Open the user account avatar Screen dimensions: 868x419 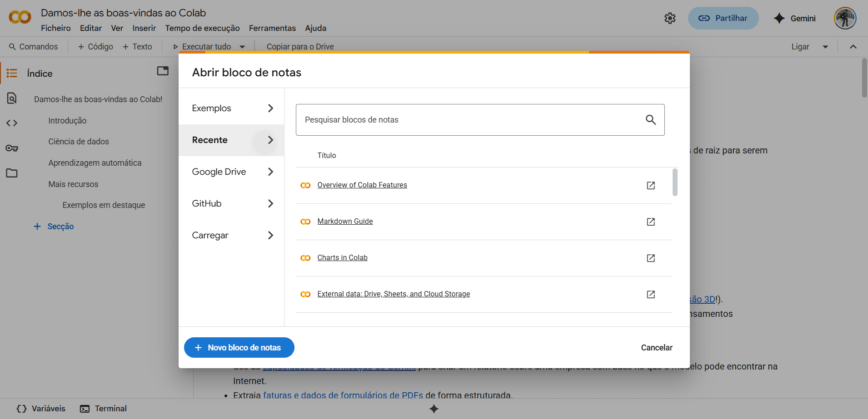pyautogui.click(x=845, y=18)
